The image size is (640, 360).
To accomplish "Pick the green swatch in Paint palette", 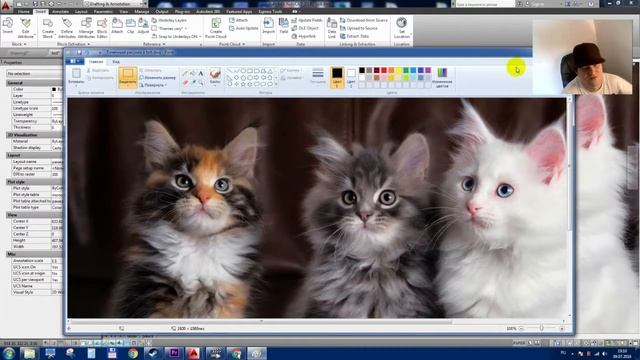I will pos(406,71).
